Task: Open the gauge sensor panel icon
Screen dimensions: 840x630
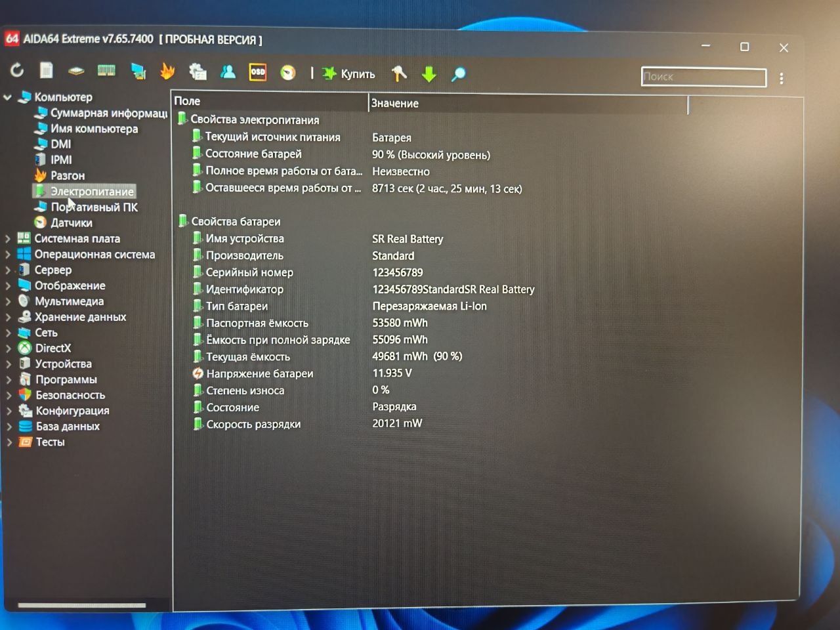Action: [288, 73]
